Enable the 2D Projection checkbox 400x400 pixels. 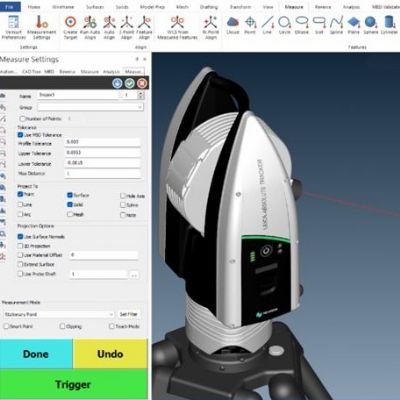(20, 246)
